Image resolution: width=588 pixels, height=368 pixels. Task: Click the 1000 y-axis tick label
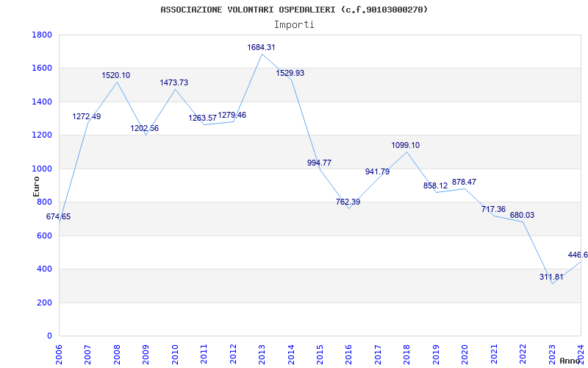[x=42, y=169]
